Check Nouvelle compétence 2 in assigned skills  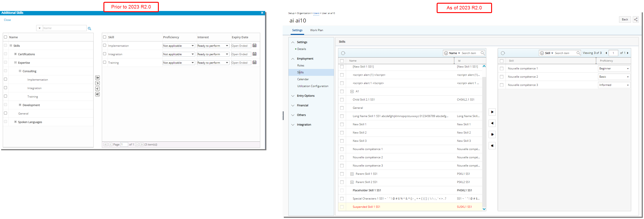pos(502,77)
